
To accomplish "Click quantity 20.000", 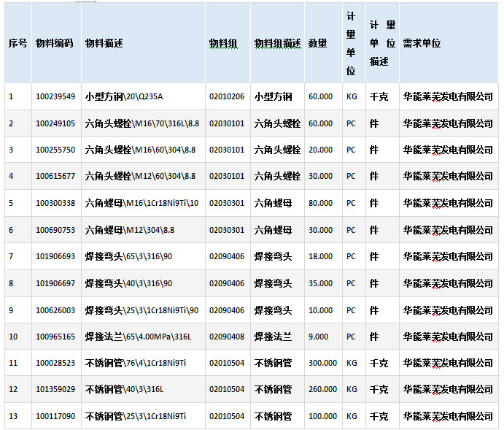I will pos(320,150).
